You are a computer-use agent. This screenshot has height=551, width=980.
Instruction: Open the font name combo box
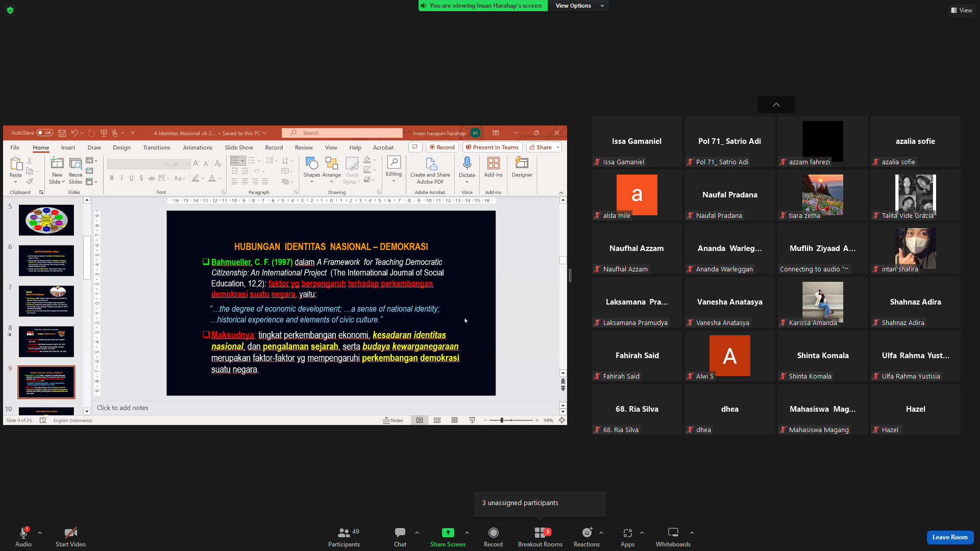point(138,164)
